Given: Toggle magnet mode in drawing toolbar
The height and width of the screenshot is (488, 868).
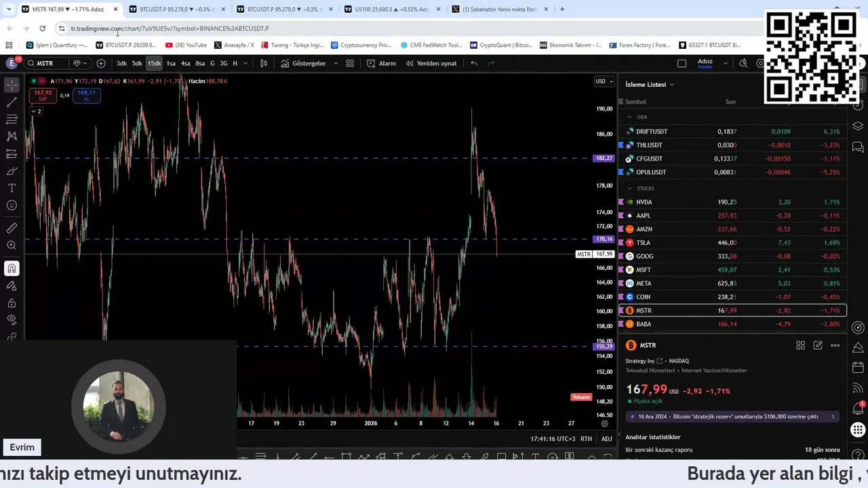Looking at the screenshot, I should coord(12,268).
